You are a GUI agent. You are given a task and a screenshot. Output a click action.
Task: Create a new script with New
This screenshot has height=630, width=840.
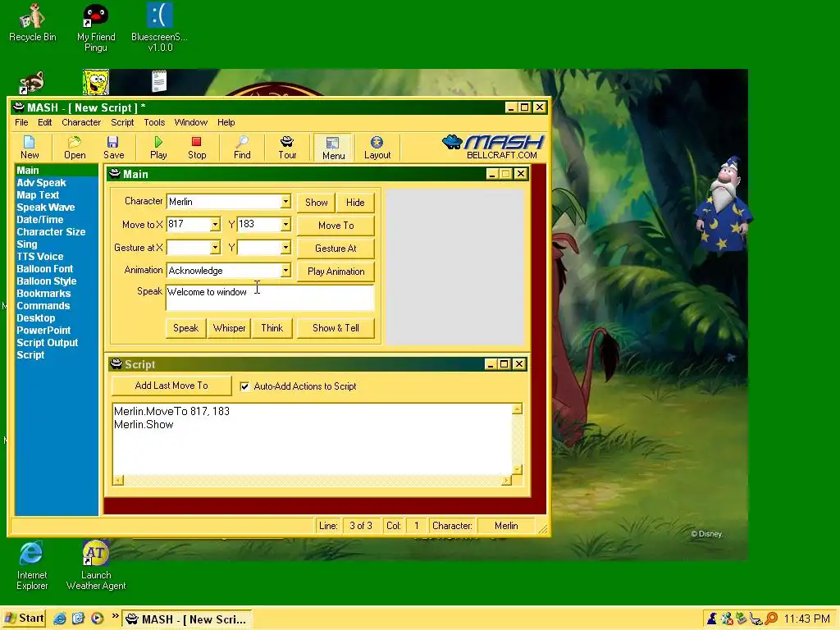30,148
